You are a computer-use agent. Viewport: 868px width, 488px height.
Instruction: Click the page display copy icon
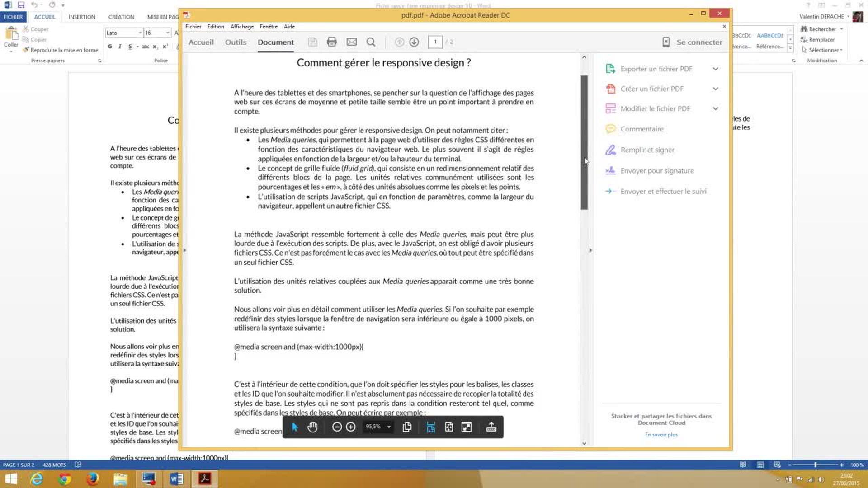[407, 427]
